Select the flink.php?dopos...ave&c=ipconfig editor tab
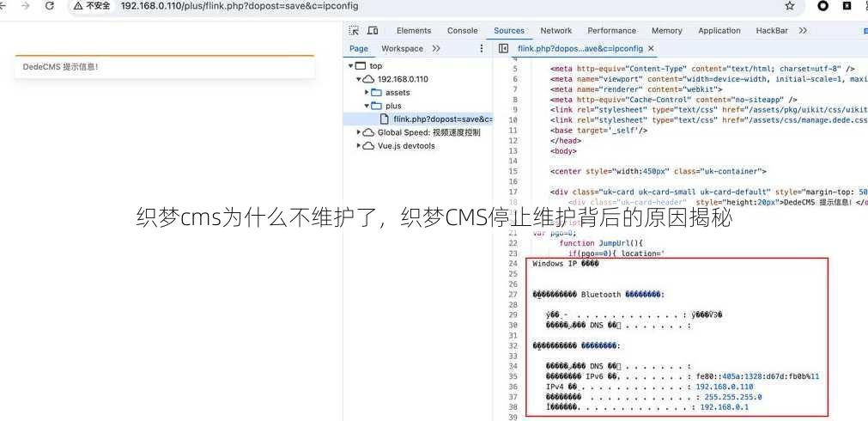This screenshot has width=868, height=421. point(580,49)
